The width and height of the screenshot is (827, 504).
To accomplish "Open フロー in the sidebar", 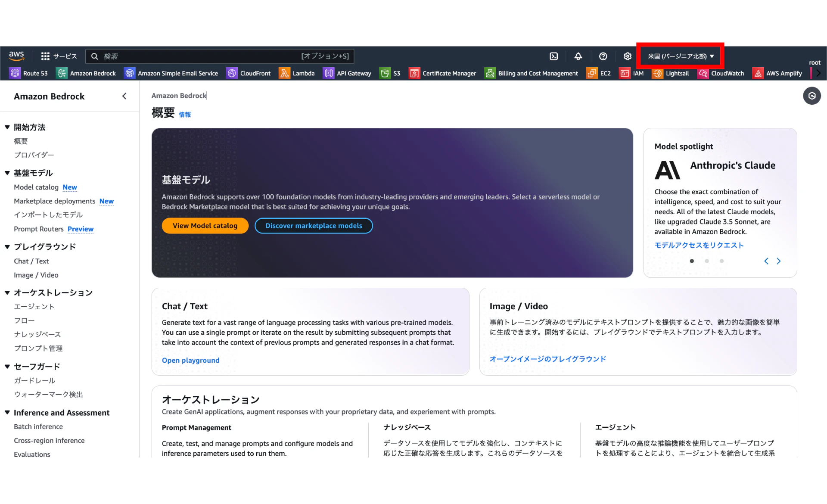I will [24, 320].
